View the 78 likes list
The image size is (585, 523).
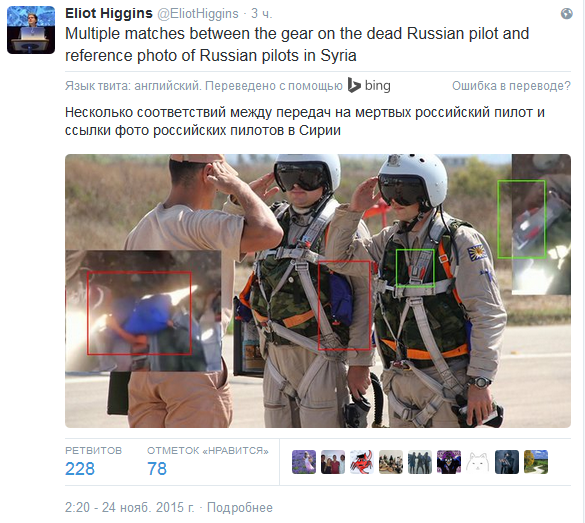point(157,469)
